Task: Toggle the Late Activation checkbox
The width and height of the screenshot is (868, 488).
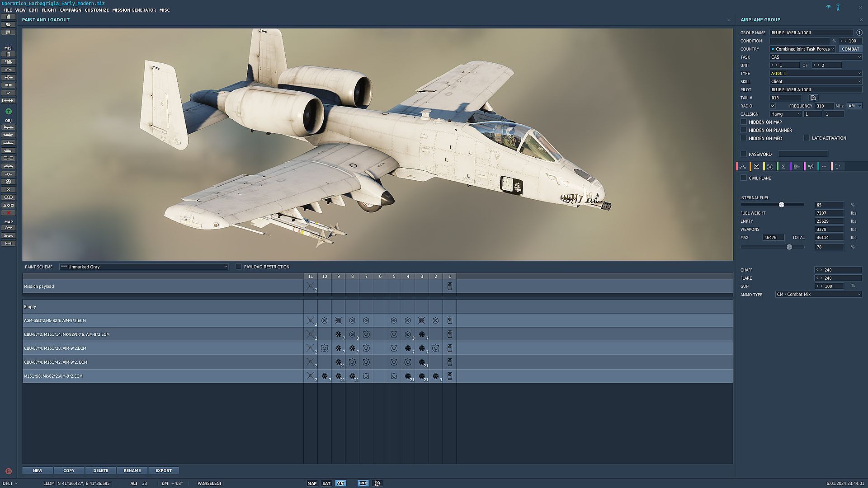Action: (x=807, y=138)
